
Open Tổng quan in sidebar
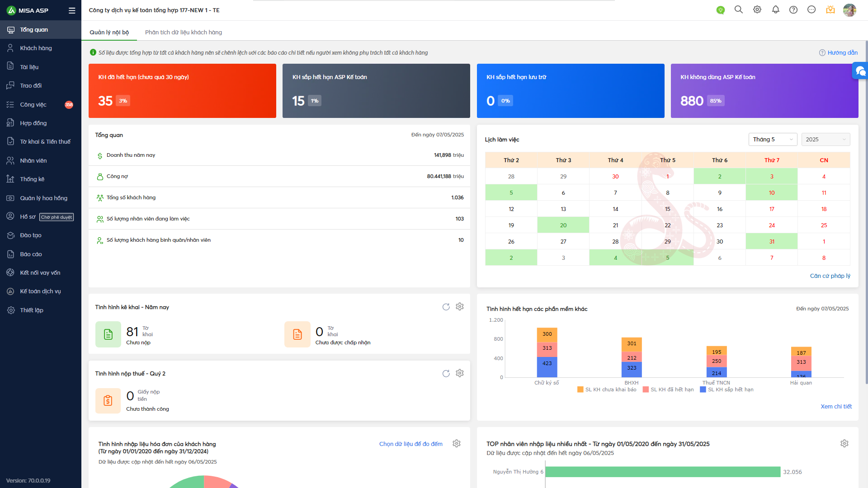(x=41, y=30)
